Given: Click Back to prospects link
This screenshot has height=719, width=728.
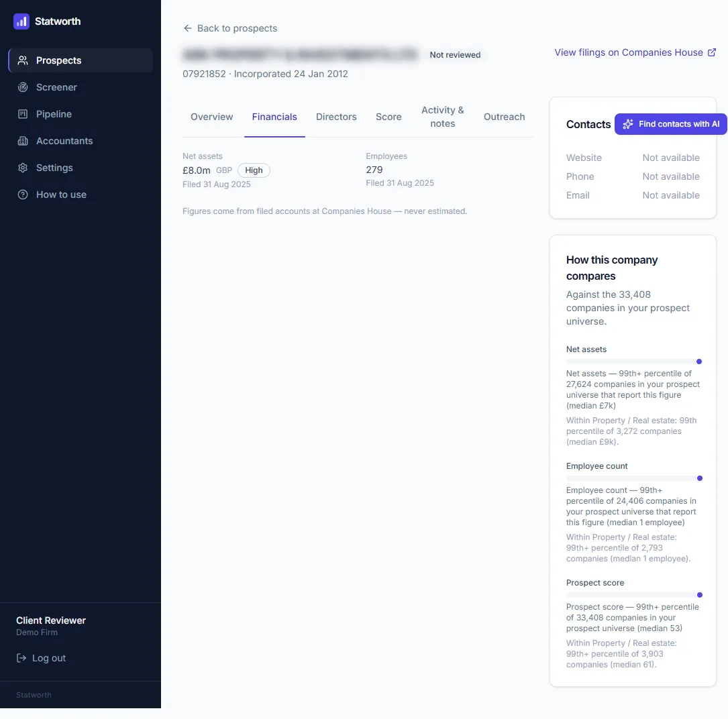Looking at the screenshot, I should tap(230, 28).
